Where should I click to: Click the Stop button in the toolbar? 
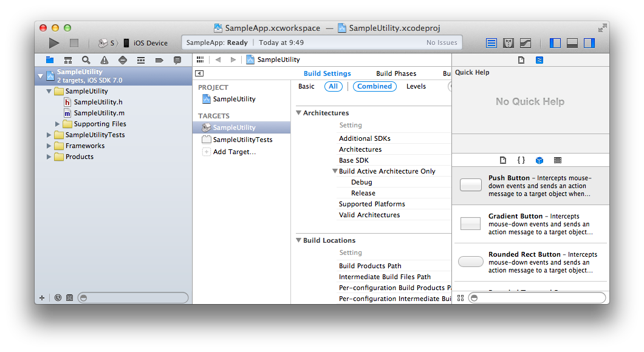pyautogui.click(x=74, y=42)
